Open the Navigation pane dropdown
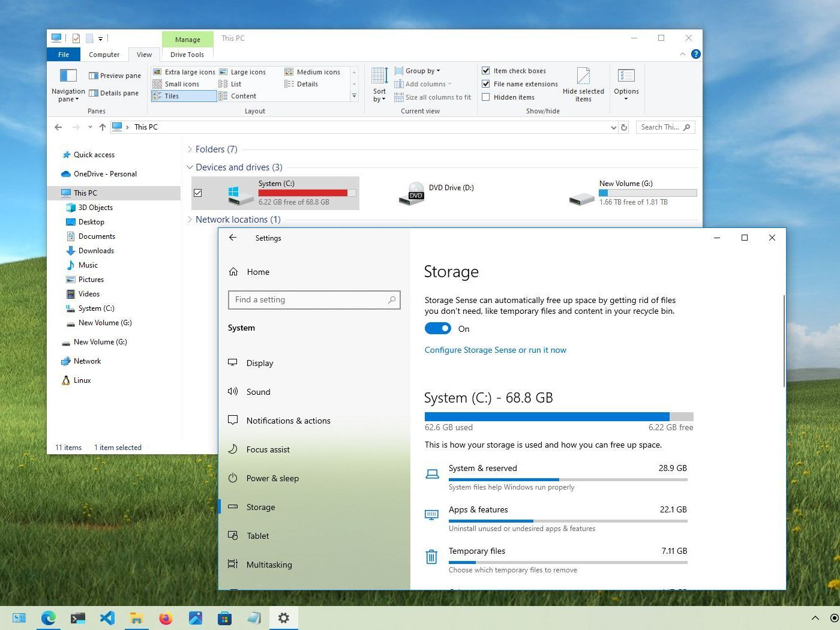 (68, 85)
